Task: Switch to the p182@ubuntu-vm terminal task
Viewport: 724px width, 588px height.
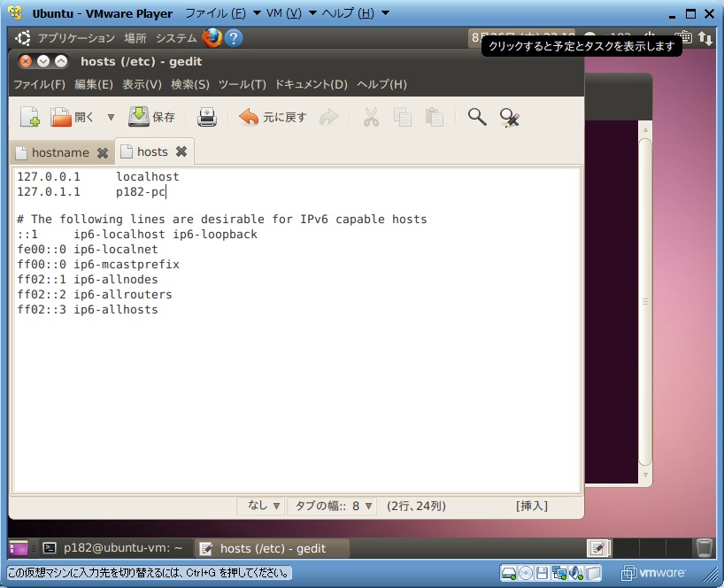Action: (112, 548)
